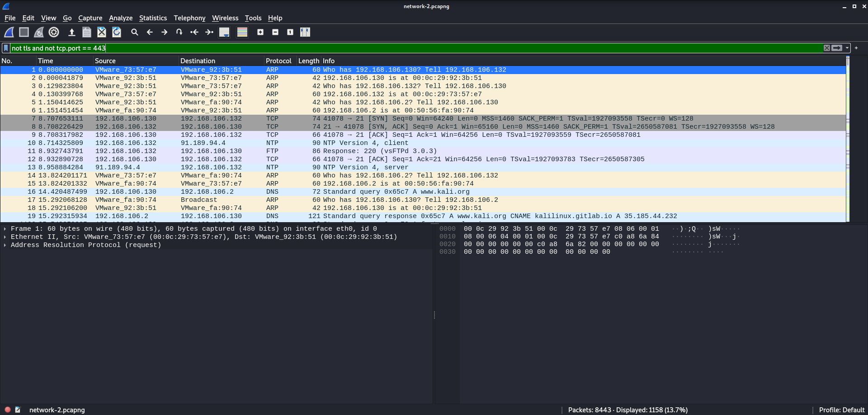This screenshot has width=868, height=415.
Task: Sort by the Source column header
Action: (x=136, y=61)
